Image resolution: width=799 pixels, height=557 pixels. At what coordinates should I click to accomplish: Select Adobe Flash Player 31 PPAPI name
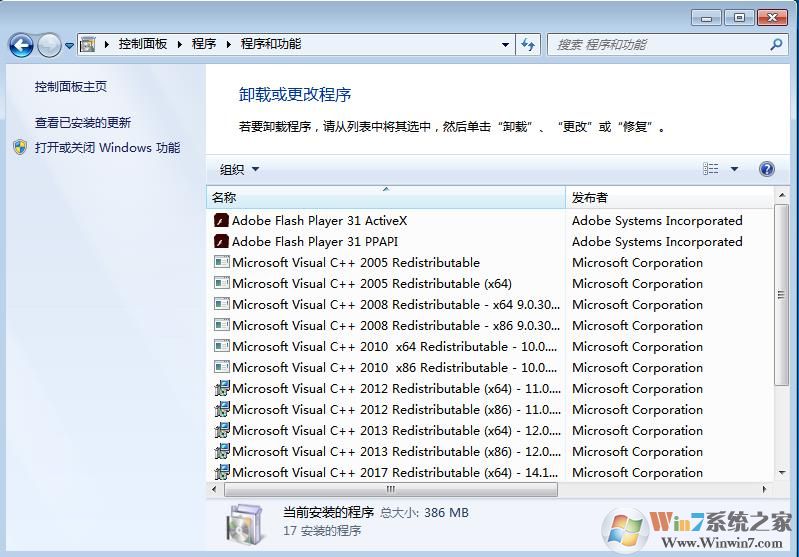(315, 242)
